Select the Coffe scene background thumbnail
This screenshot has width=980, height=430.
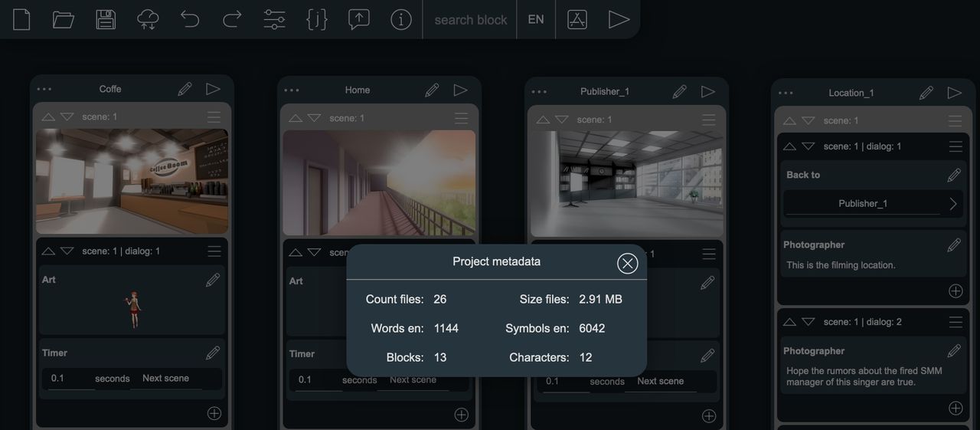(x=132, y=181)
